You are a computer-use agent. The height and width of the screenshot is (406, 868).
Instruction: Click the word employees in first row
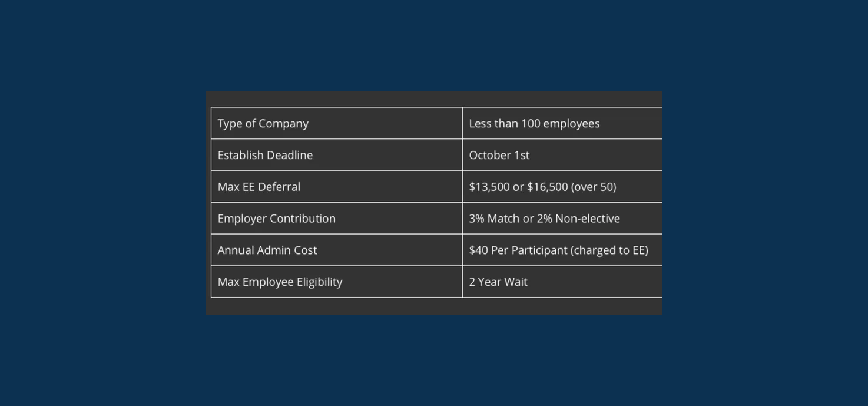tap(571, 124)
